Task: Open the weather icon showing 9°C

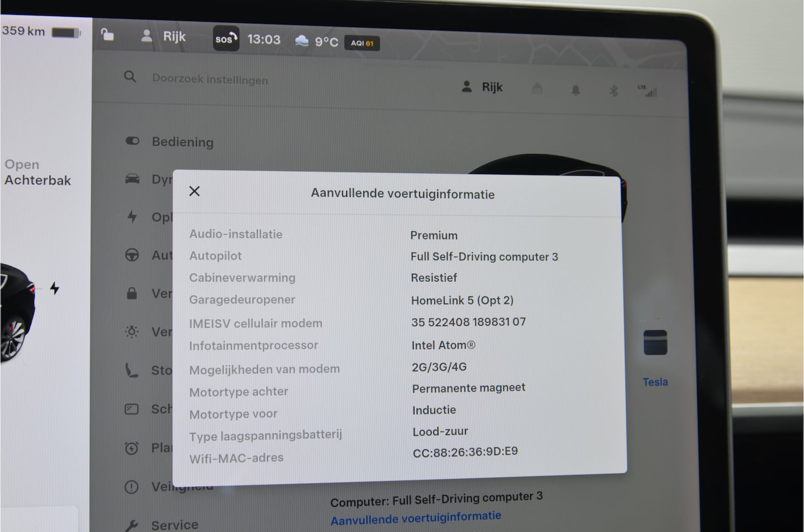Action: pos(302,41)
